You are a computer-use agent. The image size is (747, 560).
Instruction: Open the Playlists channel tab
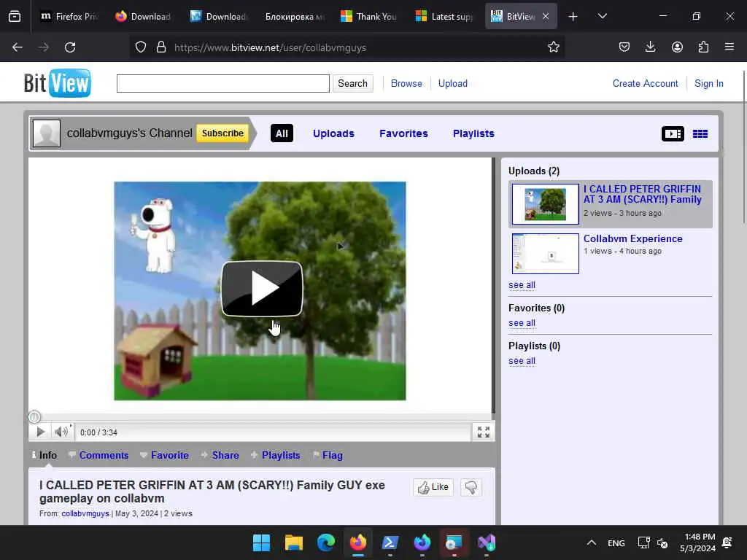tap(473, 133)
